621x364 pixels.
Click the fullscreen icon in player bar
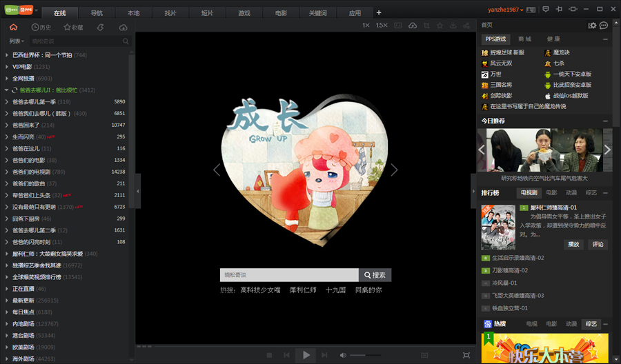[x=466, y=355]
